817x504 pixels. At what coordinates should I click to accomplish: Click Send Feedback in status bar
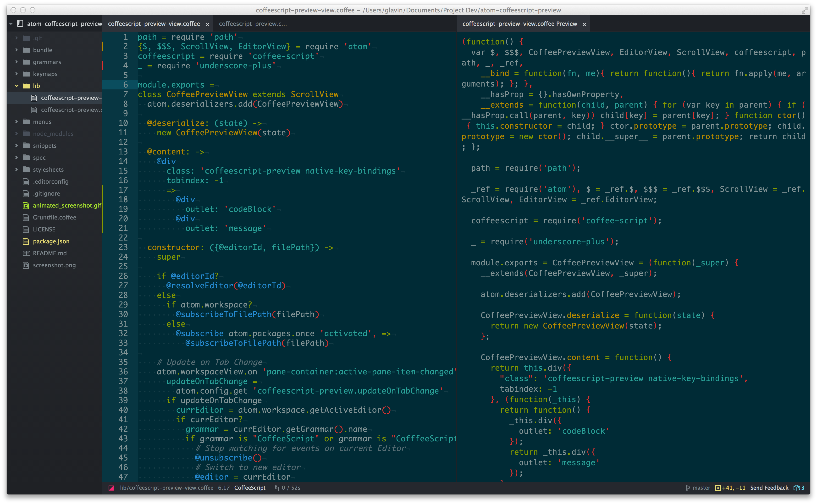[769, 488]
